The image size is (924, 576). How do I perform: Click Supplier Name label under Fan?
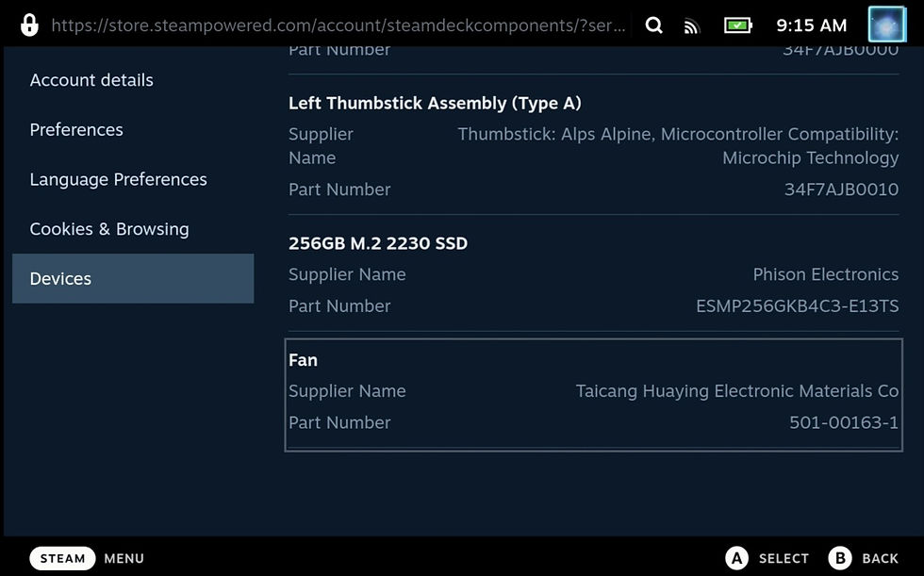click(x=347, y=391)
